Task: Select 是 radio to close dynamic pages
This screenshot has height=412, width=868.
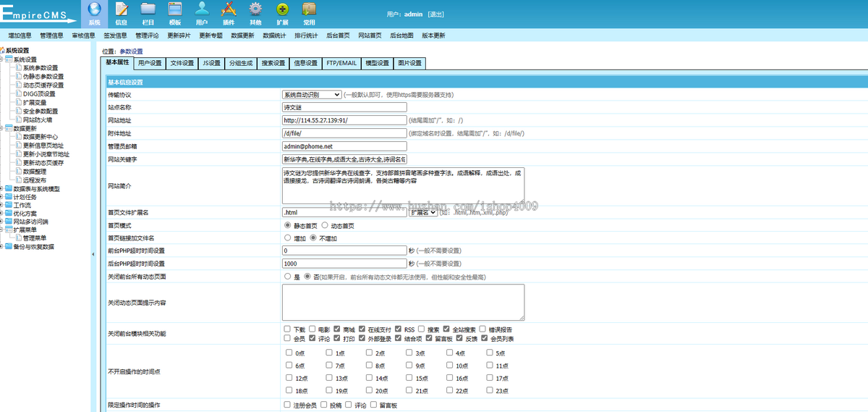Action: 287,277
